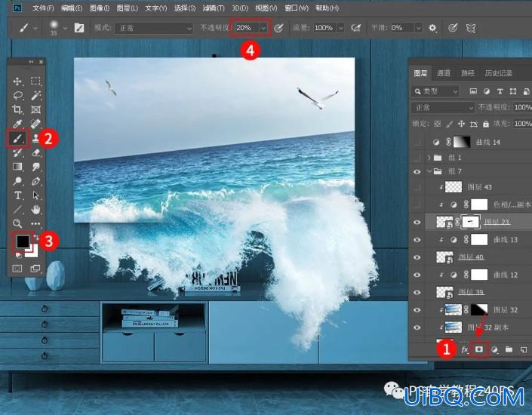Screen dimensions: 532x415
Task: Click the black foreground color swatch
Action: [x=23, y=241]
